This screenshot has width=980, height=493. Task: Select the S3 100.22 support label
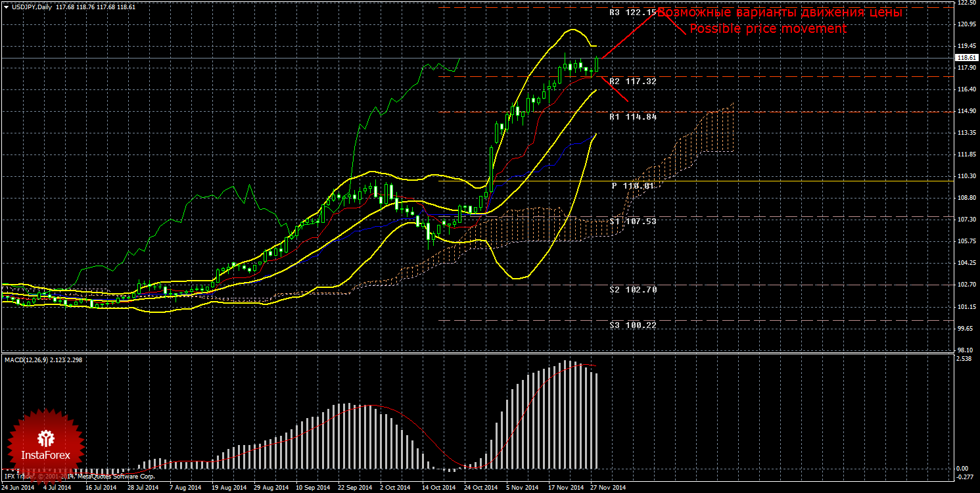click(x=633, y=325)
